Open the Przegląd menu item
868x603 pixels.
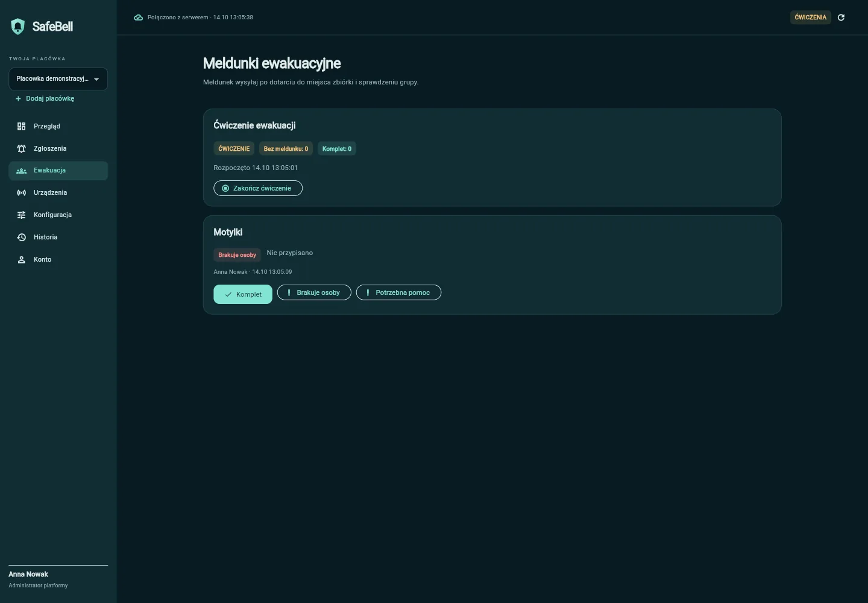(58, 126)
